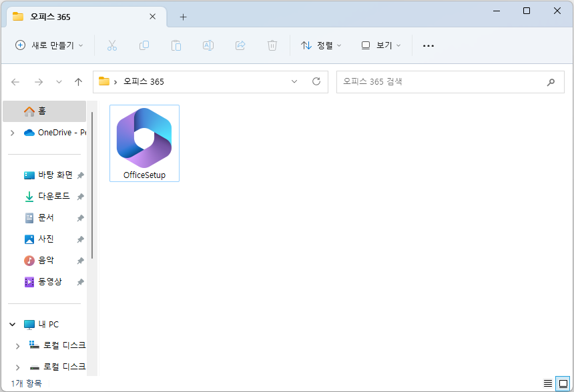Viewport: 574px width, 392px height.
Task: Open 사진 quick access folder
Action: click(x=39, y=239)
